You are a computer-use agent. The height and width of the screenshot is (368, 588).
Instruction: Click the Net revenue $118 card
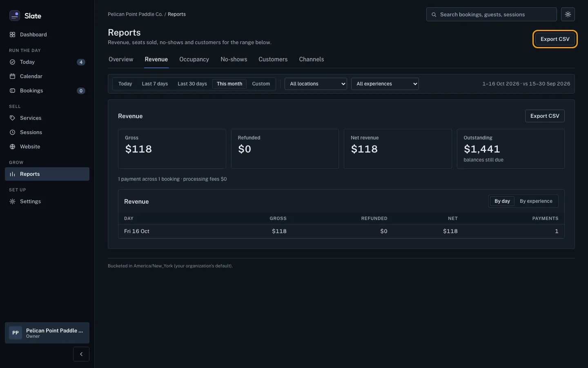[x=398, y=149]
